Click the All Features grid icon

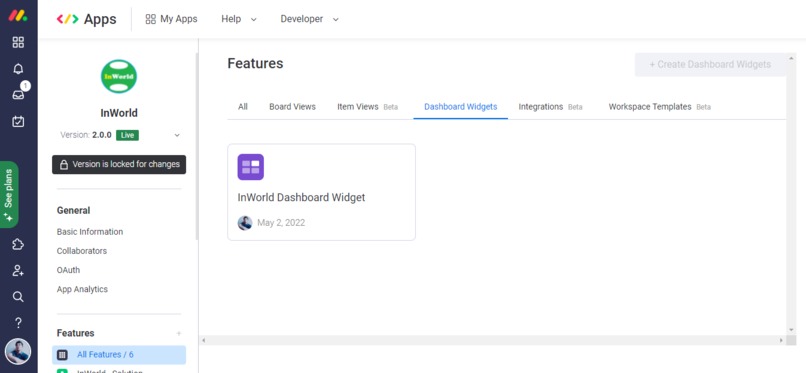[x=62, y=355]
